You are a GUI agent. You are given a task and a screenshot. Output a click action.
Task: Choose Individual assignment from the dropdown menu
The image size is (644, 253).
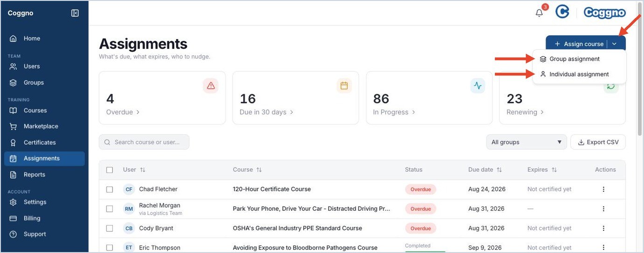click(579, 74)
